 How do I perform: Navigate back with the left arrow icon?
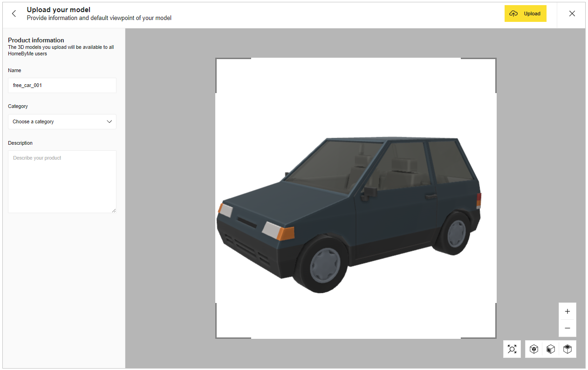[14, 13]
